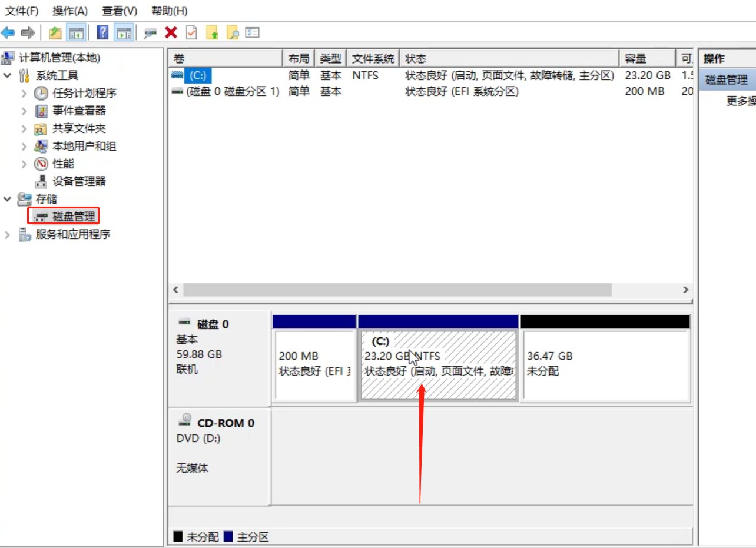756x548 pixels.
Task: Click the blue Back arrow in toolbar
Action: pos(8,32)
